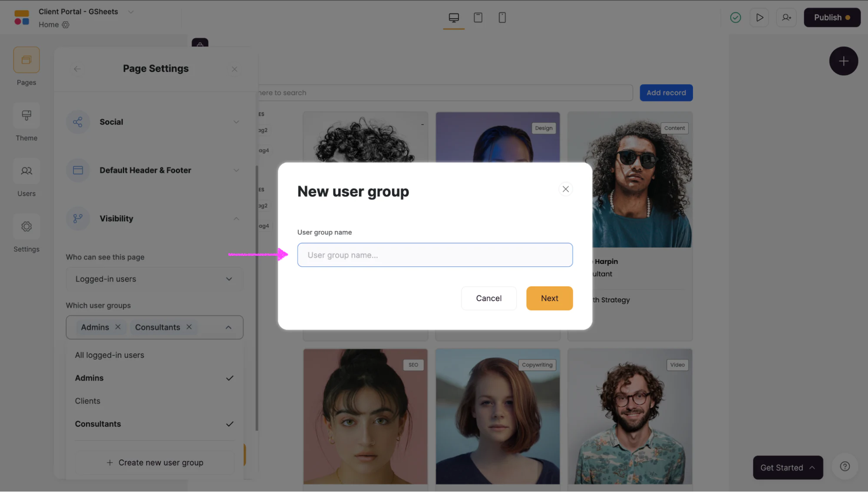The image size is (868, 492).
Task: Click the preview play icon
Action: coord(760,17)
